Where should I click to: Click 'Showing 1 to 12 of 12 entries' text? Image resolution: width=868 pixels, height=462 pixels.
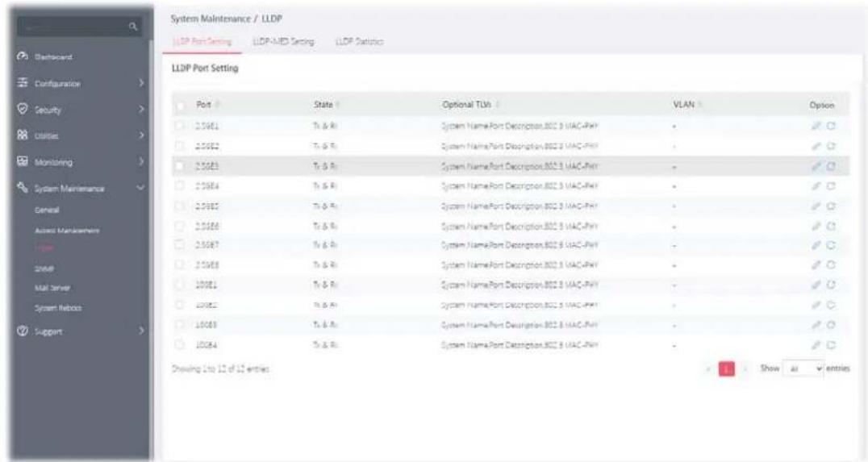point(220,369)
